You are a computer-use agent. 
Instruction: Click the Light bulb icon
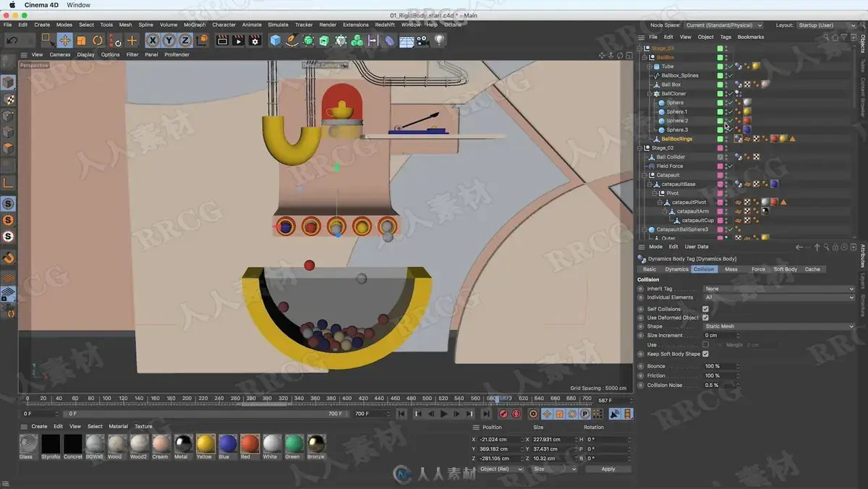point(439,41)
